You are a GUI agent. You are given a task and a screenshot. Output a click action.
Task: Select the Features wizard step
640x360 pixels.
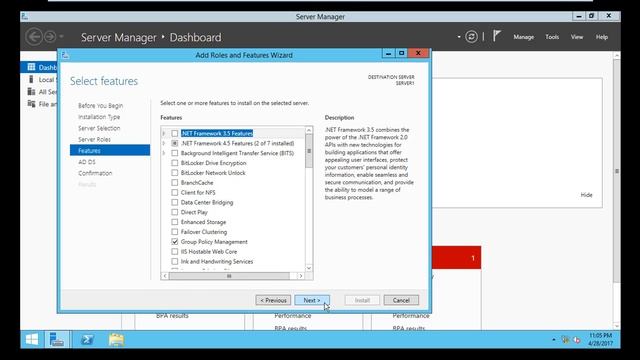click(x=110, y=150)
